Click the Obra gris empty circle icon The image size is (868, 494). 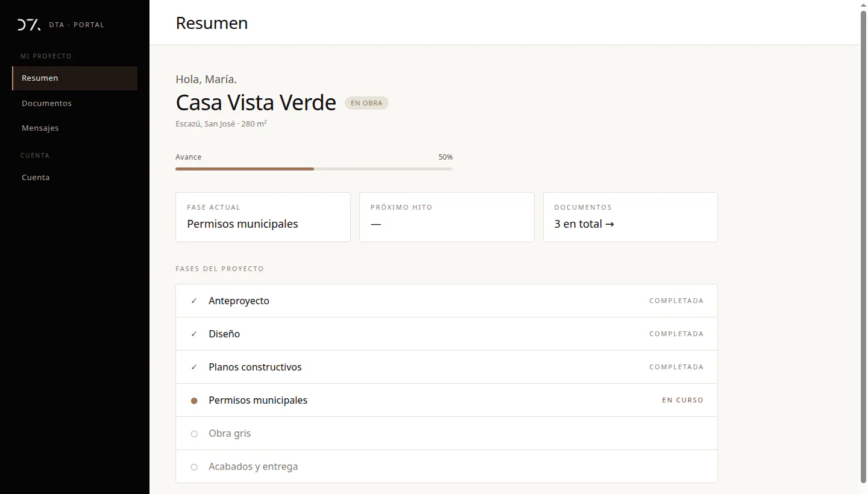pos(194,434)
